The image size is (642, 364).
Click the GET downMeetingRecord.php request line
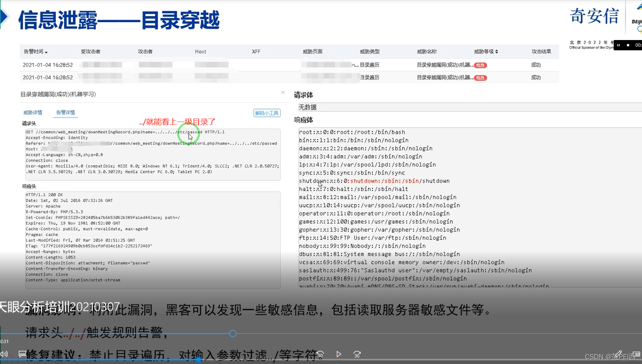tap(125, 132)
